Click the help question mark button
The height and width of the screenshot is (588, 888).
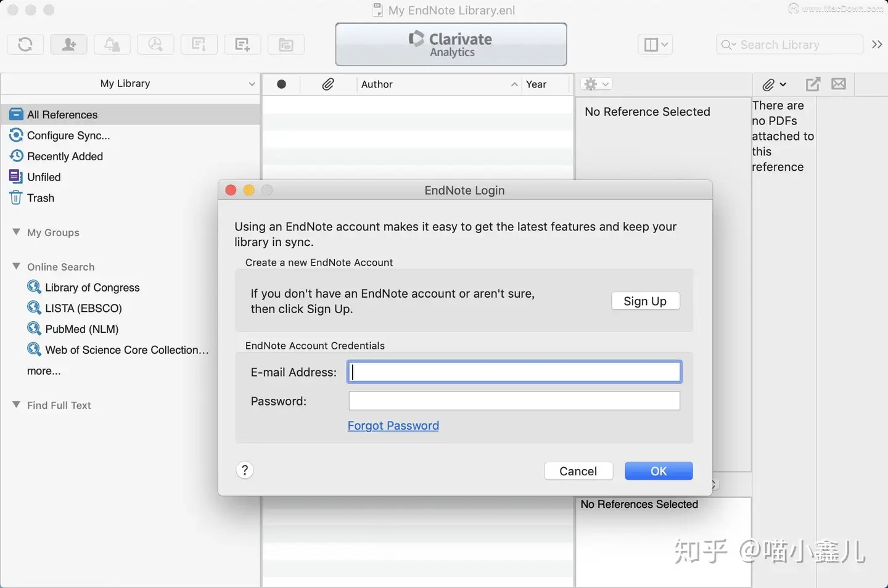245,470
